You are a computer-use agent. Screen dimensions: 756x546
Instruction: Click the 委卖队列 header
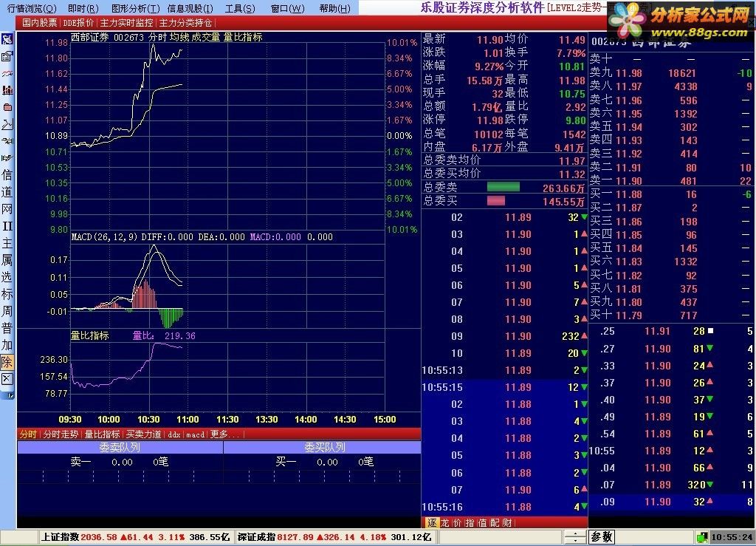click(120, 447)
